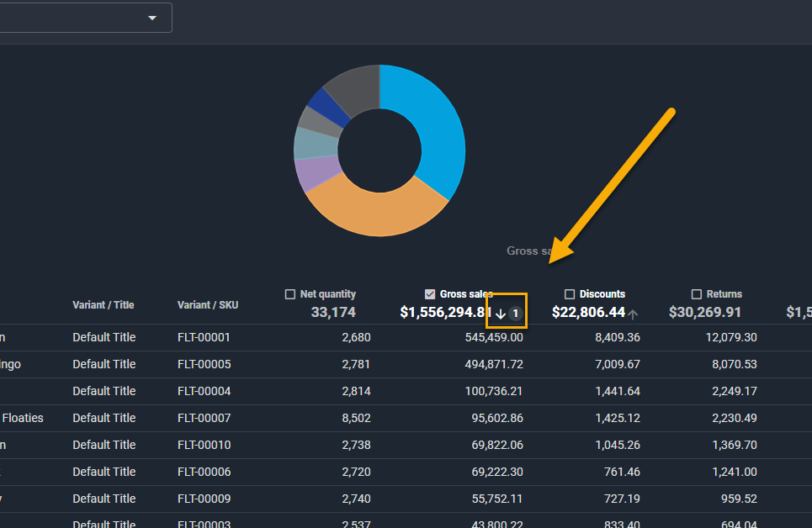This screenshot has height=528, width=812.
Task: Enable the Returns column checkbox
Action: pyautogui.click(x=696, y=294)
